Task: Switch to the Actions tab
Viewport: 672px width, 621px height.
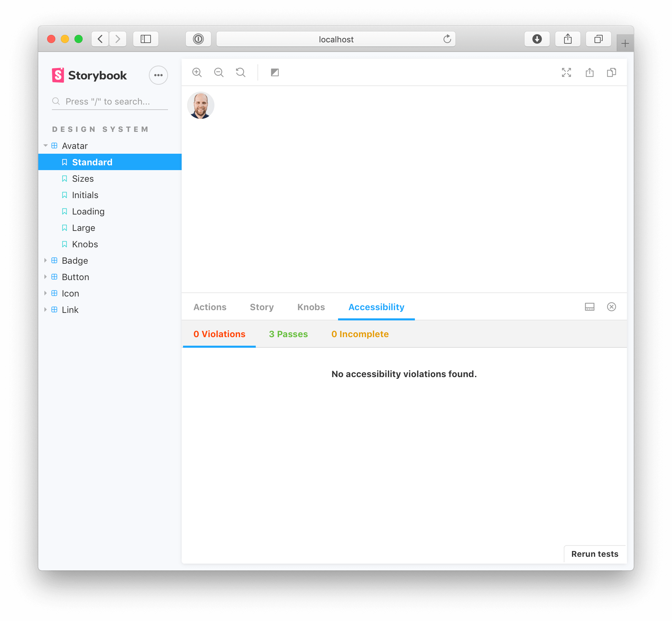Action: pyautogui.click(x=210, y=306)
